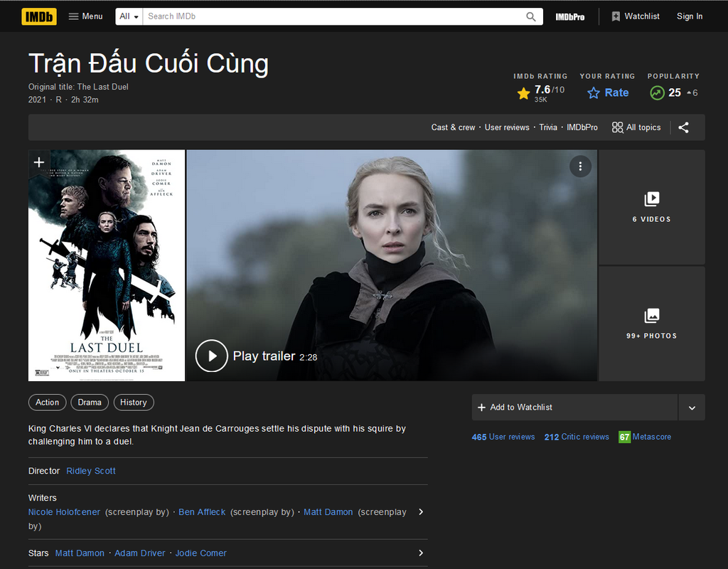Expand the Writers list chevron
Image resolution: width=728 pixels, height=569 pixels.
[x=421, y=512]
